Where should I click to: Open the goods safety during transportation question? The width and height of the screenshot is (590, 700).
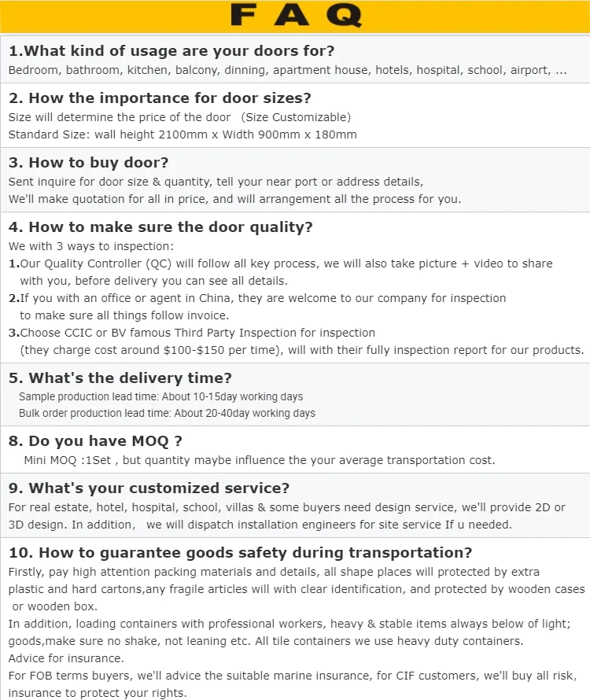240,553
